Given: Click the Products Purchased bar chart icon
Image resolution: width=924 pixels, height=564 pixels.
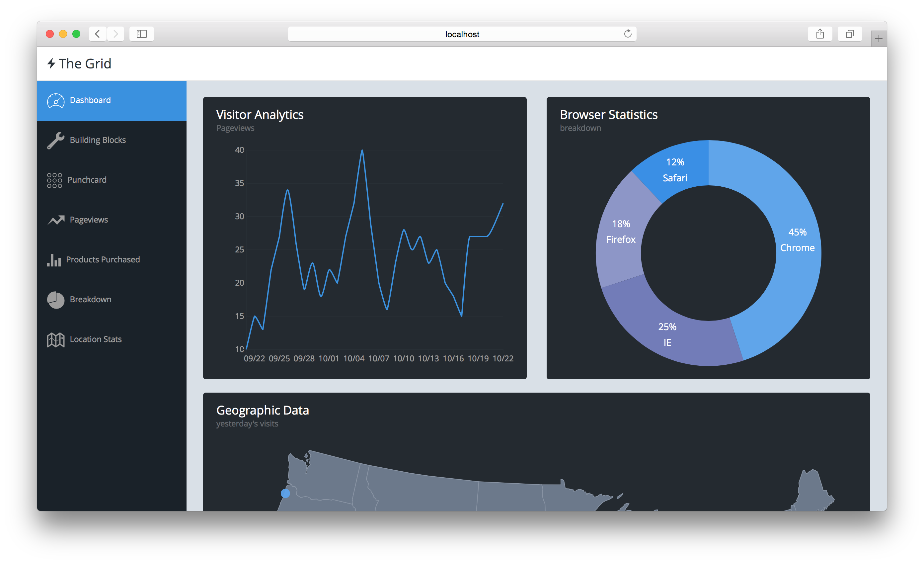Looking at the screenshot, I should point(55,259).
